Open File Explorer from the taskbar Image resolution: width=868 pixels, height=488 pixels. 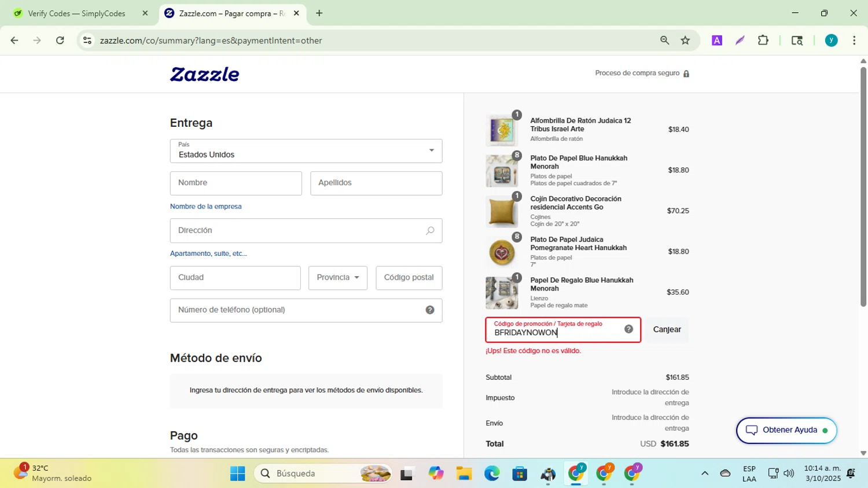tap(464, 474)
